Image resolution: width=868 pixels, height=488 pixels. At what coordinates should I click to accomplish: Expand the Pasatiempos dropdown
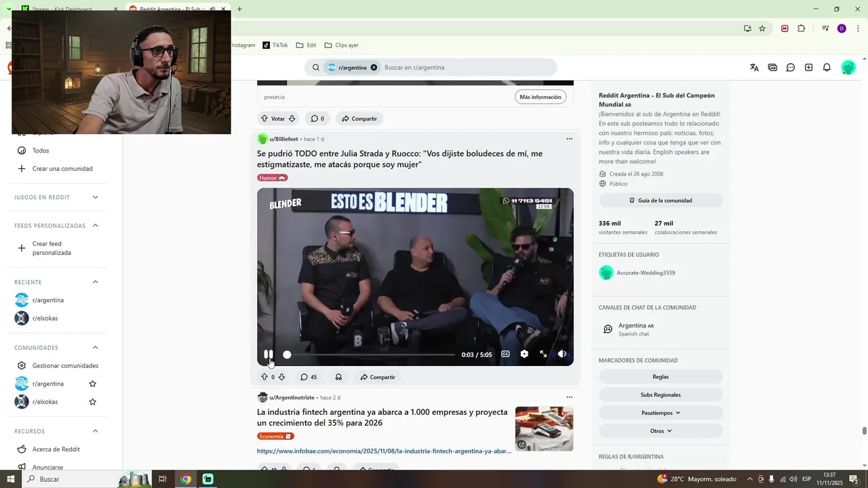[x=660, y=413]
